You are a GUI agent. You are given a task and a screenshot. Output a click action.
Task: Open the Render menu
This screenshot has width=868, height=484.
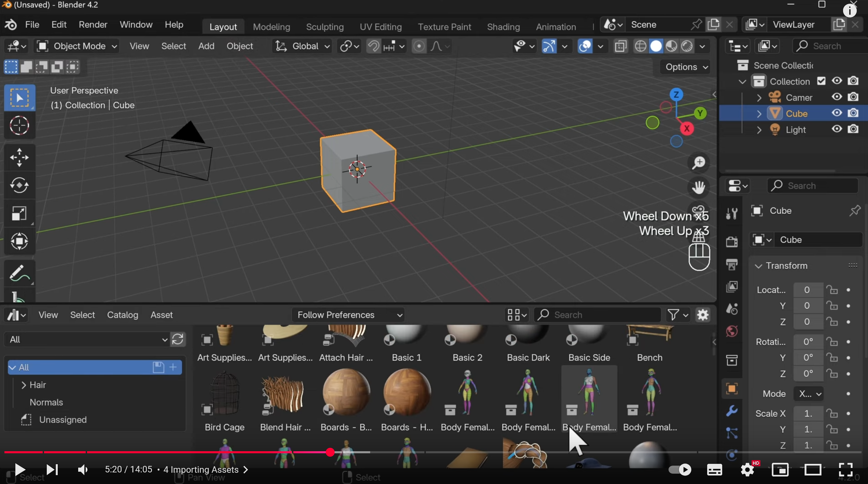tap(93, 25)
